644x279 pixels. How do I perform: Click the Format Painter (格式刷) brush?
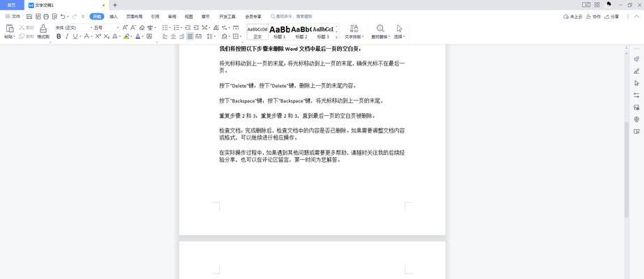tap(43, 29)
